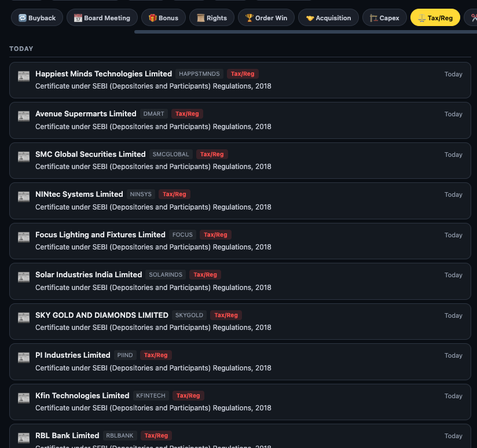Enable the Buyback filter
The image size is (477, 448).
pyautogui.click(x=36, y=17)
